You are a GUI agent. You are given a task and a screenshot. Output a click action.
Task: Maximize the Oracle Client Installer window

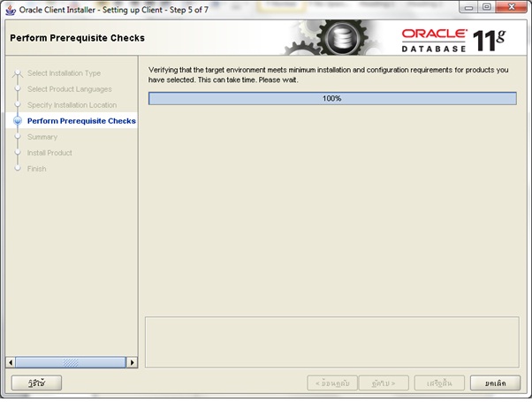[x=487, y=7]
